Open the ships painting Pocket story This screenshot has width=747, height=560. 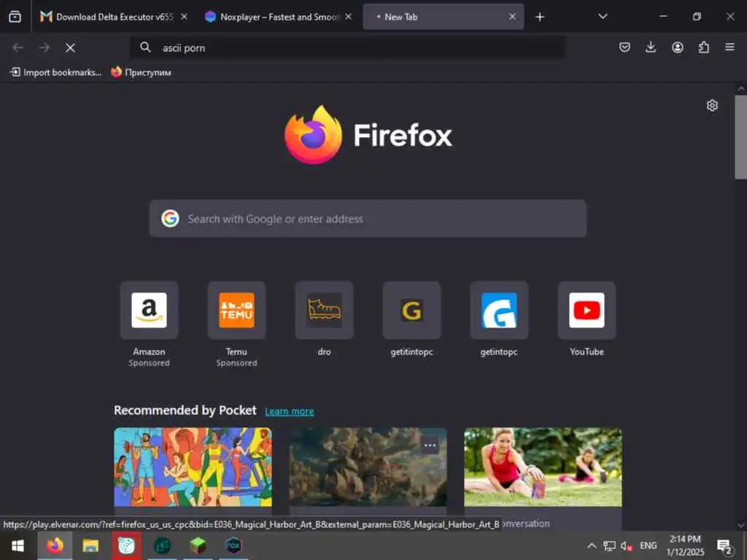coord(368,467)
